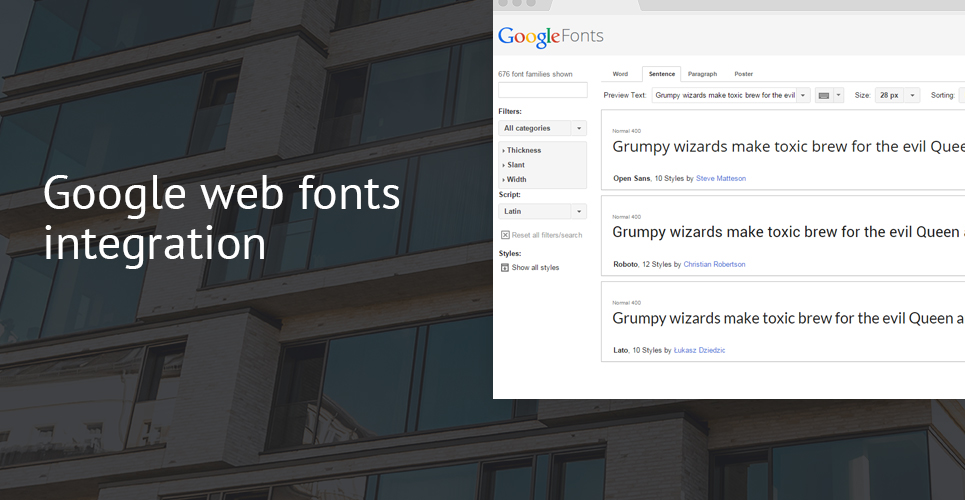
Task: Open the Latin script dropdown
Action: pos(542,211)
